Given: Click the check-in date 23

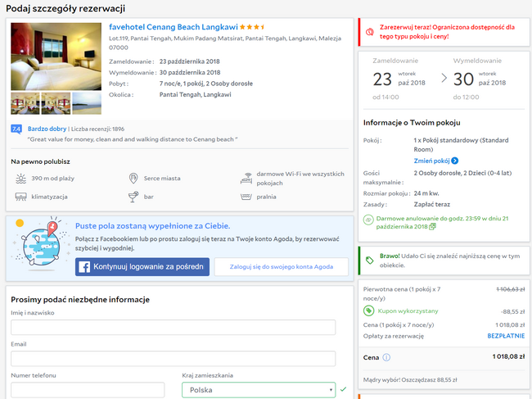Looking at the screenshot, I should pyautogui.click(x=382, y=79).
